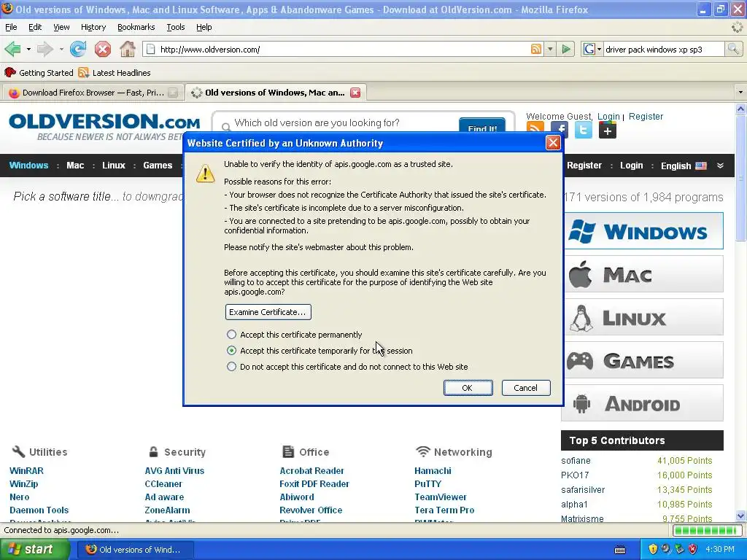Click the green page loading progress bar

tap(706, 530)
